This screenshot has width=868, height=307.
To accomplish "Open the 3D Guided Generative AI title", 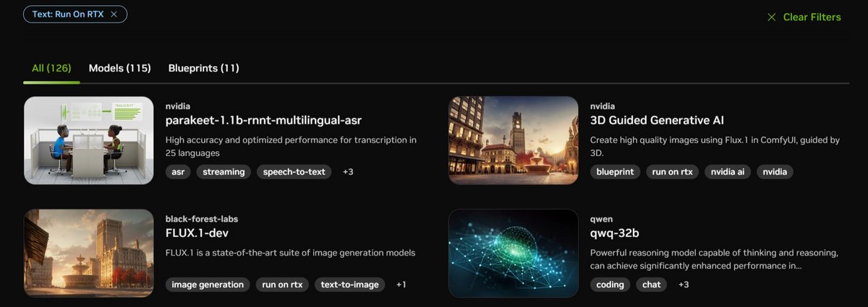I will [657, 120].
